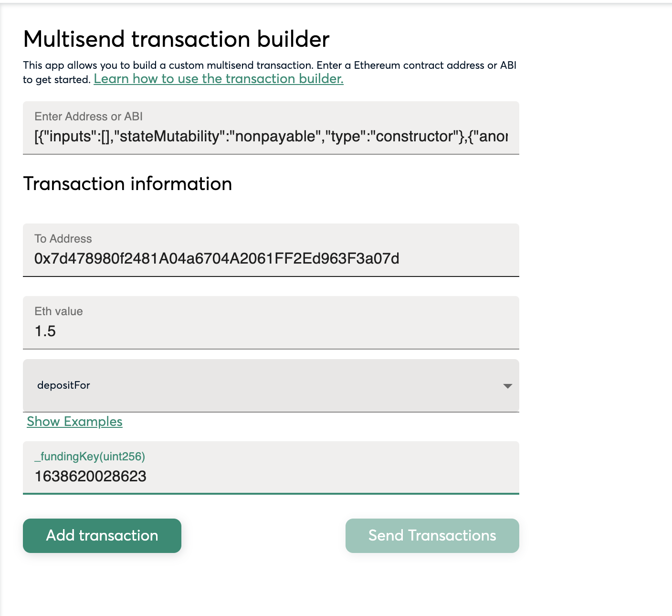
Task: Click the _fundingKey(uint256) green label
Action: pos(90,457)
